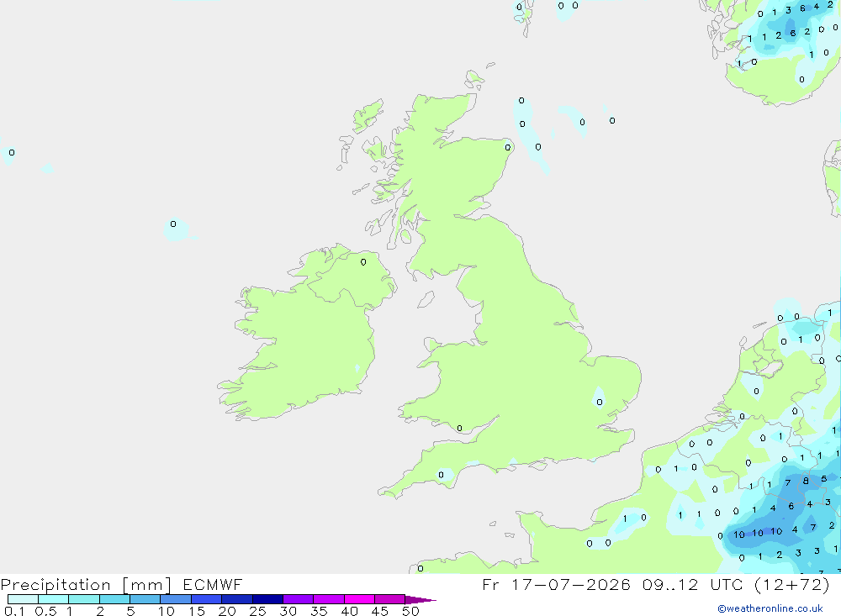Select the 30–35 mm violet legend swatch
Viewport: 841px width, 616px height.
[299, 599]
